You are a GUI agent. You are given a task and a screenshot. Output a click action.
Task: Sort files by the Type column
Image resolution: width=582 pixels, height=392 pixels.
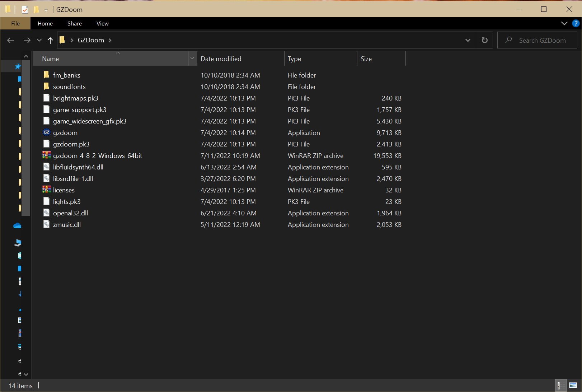321,59
